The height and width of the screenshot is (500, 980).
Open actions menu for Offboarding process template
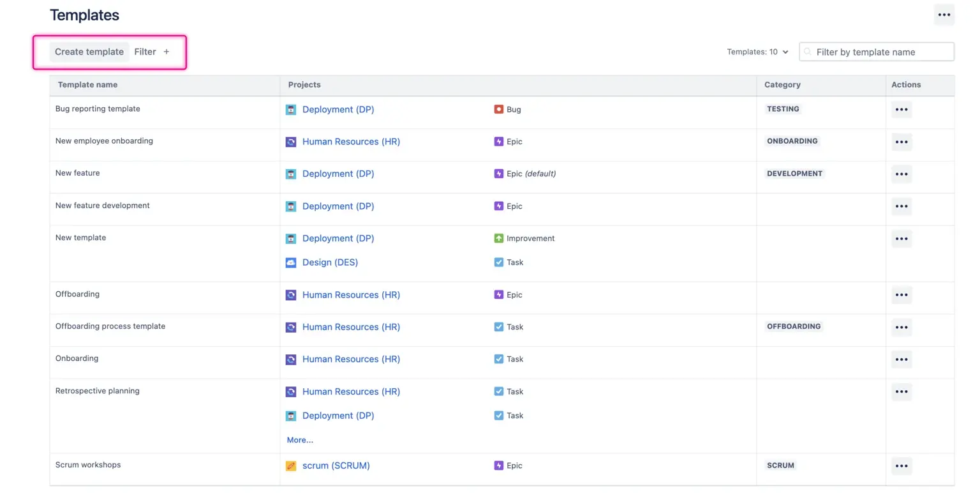[x=901, y=327]
